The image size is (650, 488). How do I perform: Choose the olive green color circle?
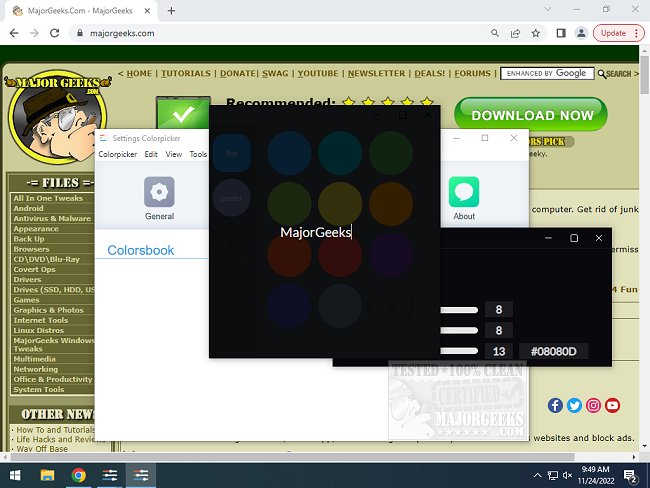pos(289,204)
